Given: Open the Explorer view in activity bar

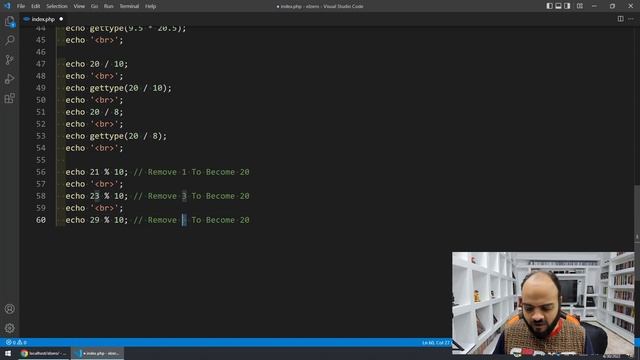Looking at the screenshot, I should [x=9, y=21].
